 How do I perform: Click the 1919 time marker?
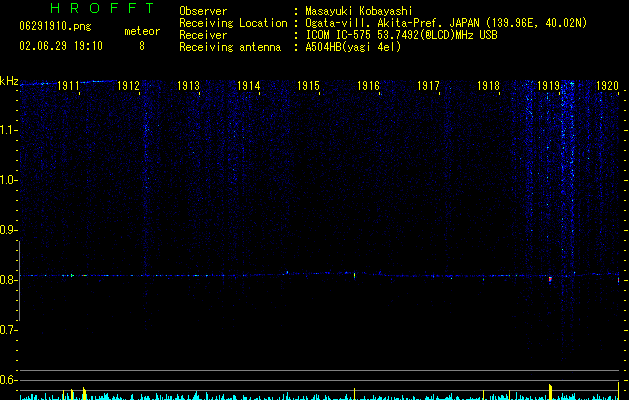548,86
